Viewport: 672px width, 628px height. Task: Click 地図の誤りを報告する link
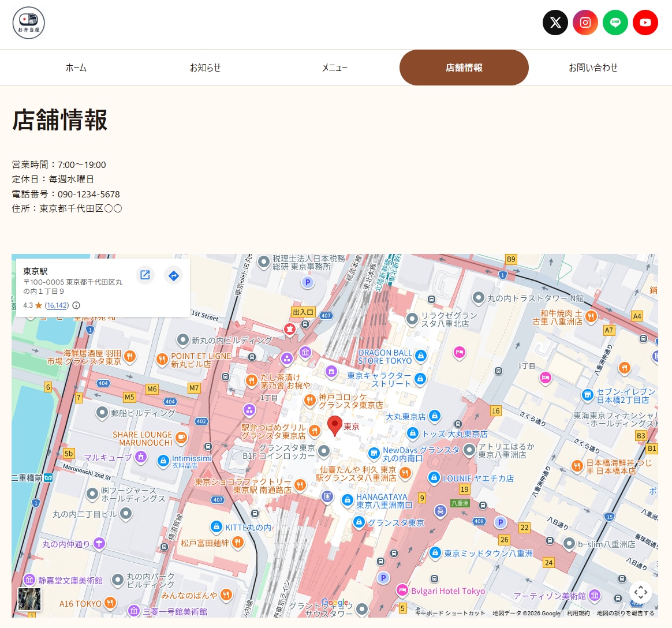tap(625, 613)
